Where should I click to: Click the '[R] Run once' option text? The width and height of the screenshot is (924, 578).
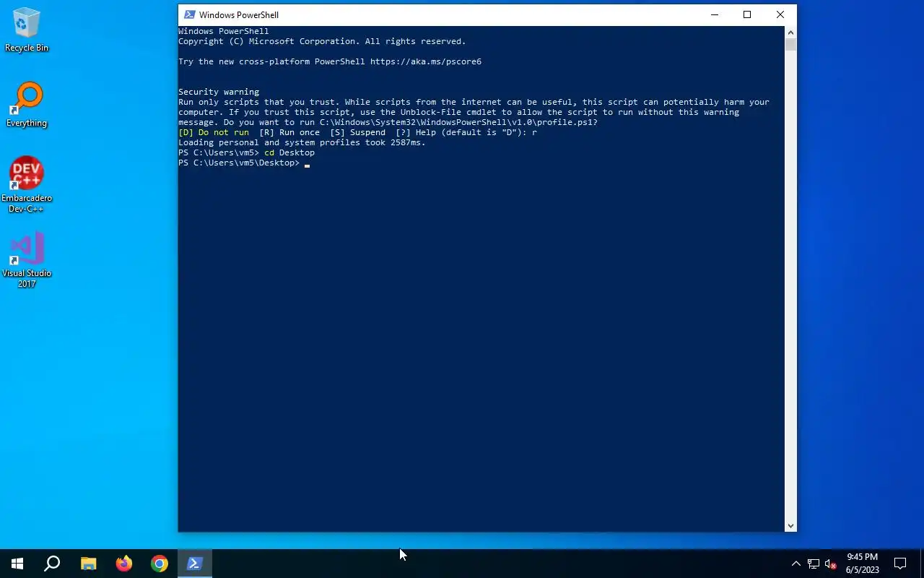[289, 132]
